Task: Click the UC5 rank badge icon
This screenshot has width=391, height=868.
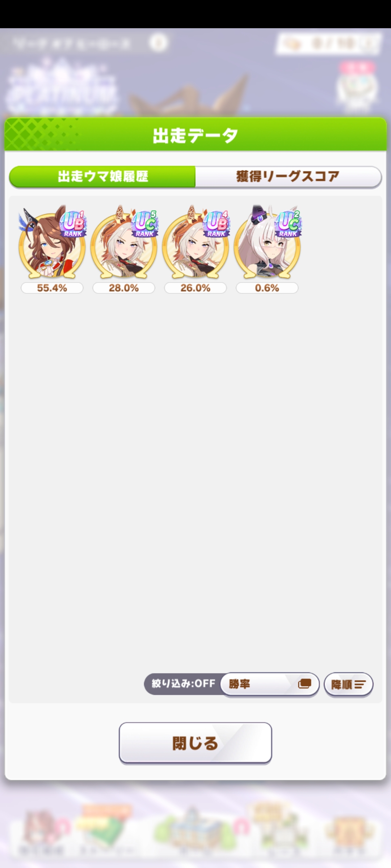Action: 144,224
